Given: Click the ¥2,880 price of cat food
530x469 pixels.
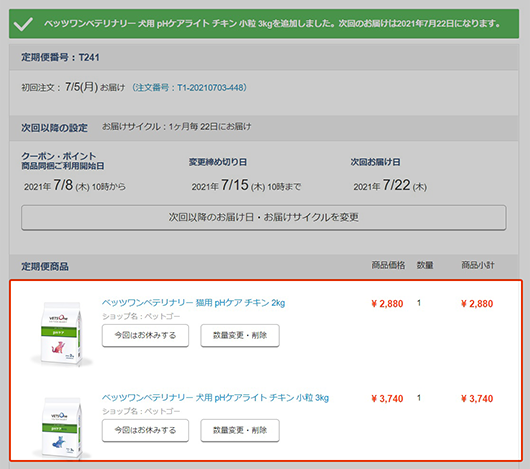Looking at the screenshot, I should click(387, 304).
